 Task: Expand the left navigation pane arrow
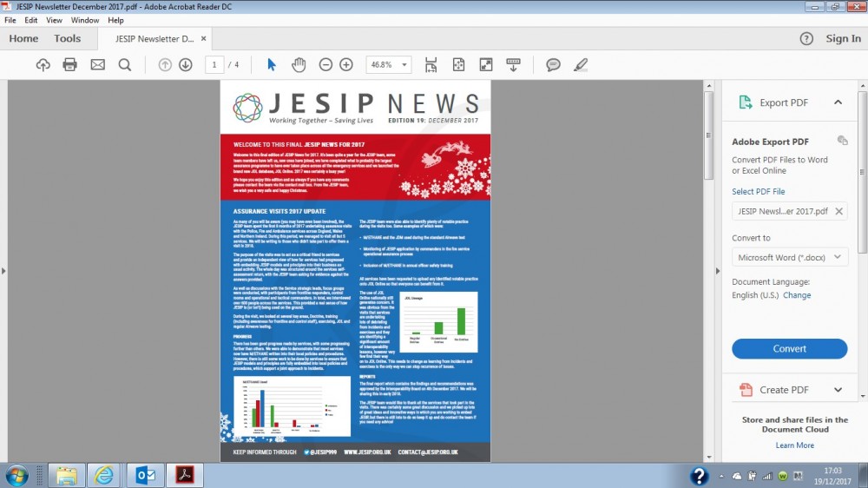(3, 271)
